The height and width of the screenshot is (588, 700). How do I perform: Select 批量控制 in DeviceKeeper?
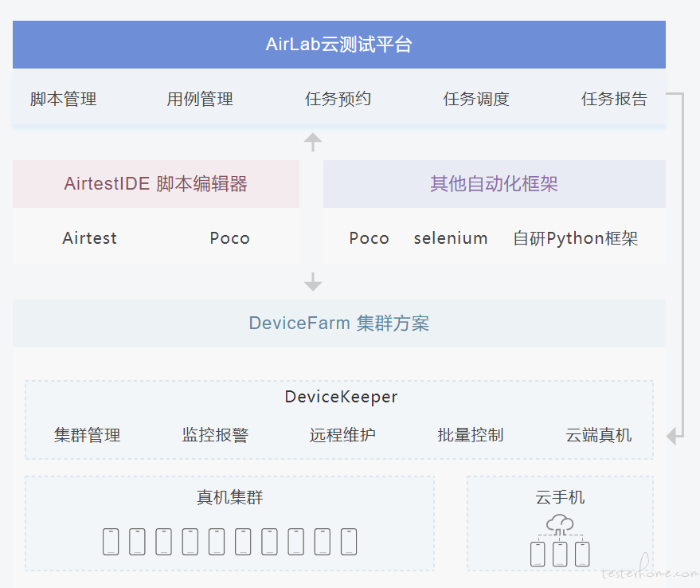coord(471,435)
